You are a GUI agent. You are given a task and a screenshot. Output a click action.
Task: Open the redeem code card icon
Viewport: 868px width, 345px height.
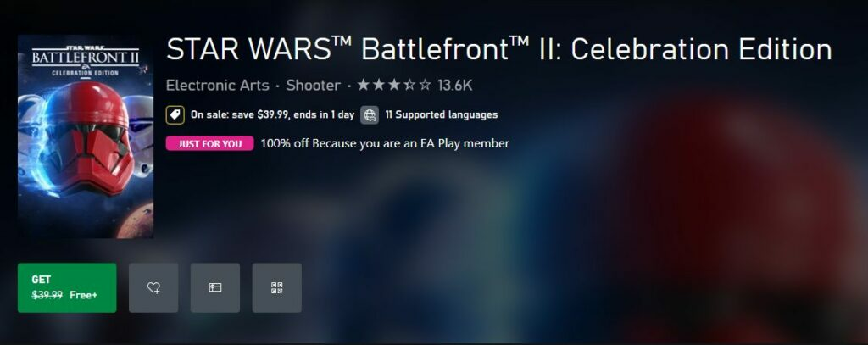pyautogui.click(x=215, y=287)
